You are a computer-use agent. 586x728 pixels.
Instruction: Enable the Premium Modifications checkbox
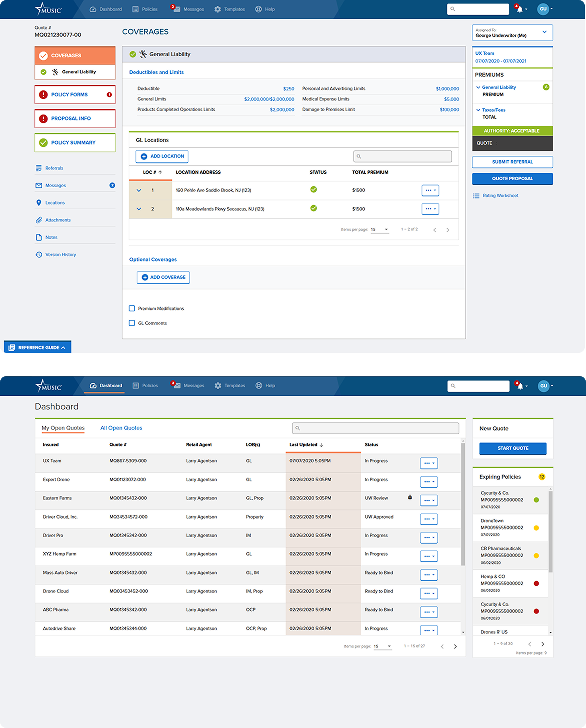coord(132,309)
